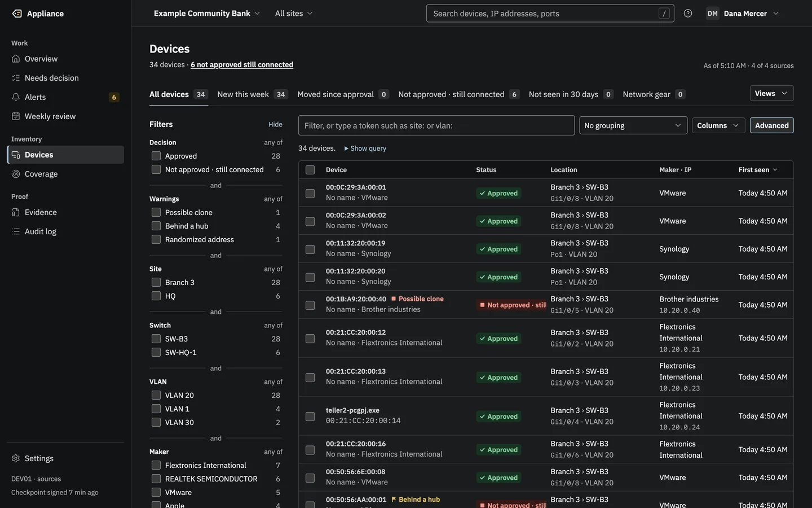Image resolution: width=812 pixels, height=508 pixels.
Task: Click the Devices sidebar icon
Action: [x=16, y=155]
